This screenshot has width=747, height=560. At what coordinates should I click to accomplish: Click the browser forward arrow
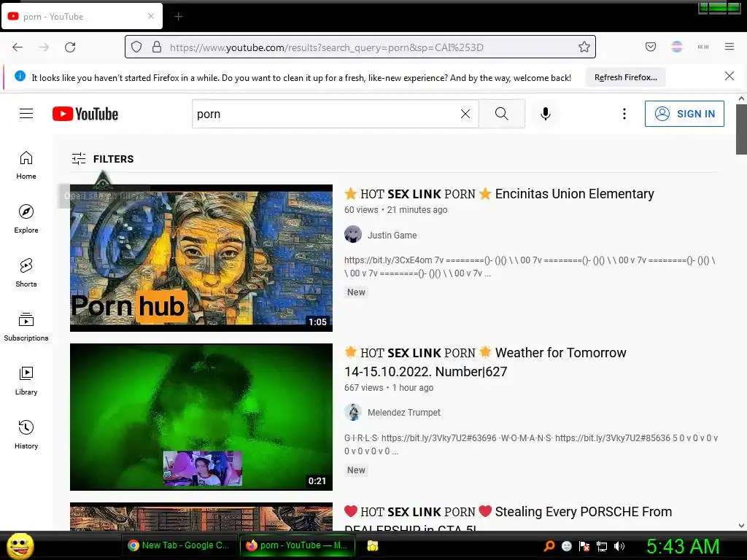pyautogui.click(x=44, y=47)
